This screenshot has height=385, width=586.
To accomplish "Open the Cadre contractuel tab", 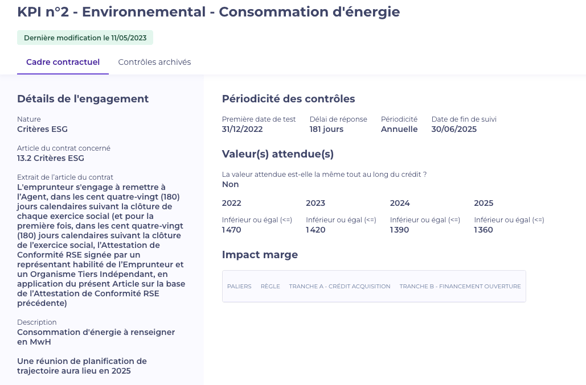I will [x=63, y=62].
